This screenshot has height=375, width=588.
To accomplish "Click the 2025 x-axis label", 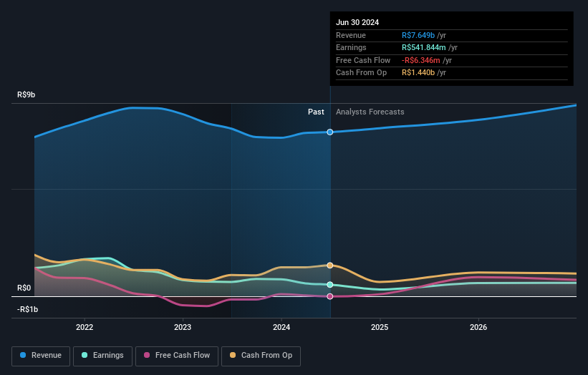I will (380, 327).
